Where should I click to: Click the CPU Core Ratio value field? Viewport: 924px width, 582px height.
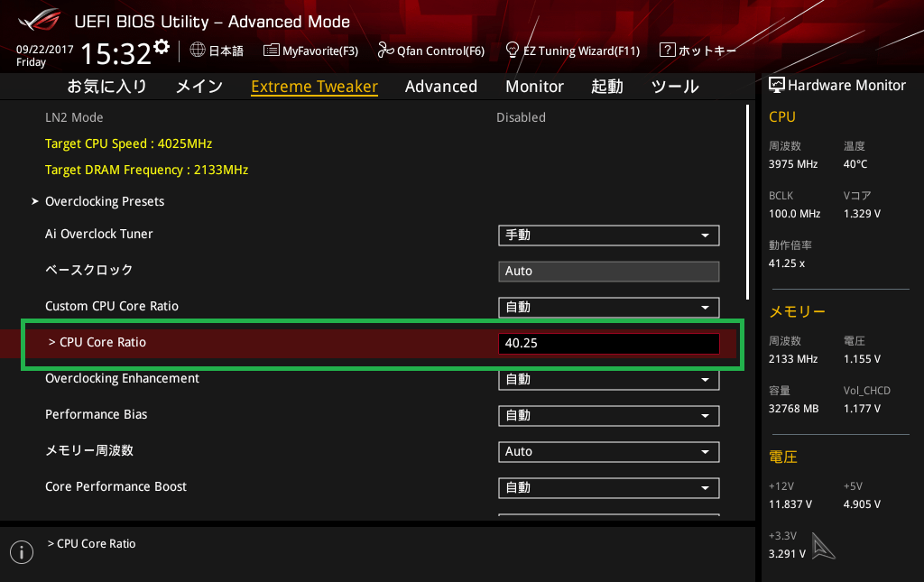(x=609, y=344)
